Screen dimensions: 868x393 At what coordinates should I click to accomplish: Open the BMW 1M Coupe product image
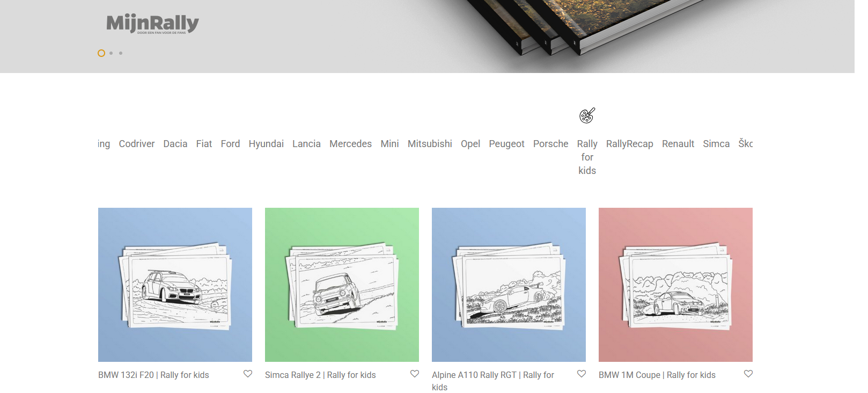(x=675, y=285)
